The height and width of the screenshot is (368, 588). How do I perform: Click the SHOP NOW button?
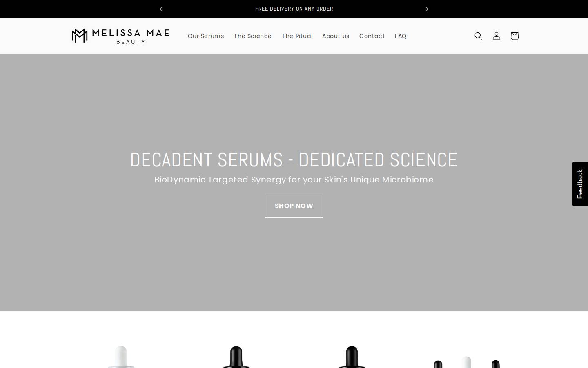(294, 206)
